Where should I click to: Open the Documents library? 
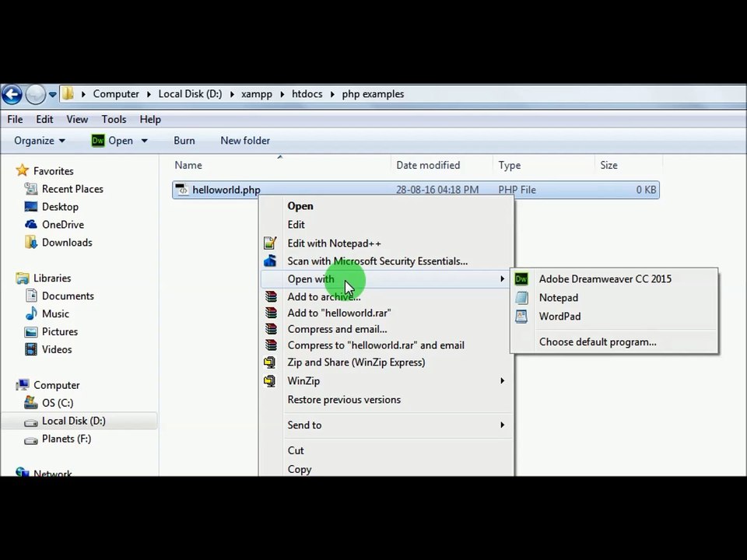point(68,296)
